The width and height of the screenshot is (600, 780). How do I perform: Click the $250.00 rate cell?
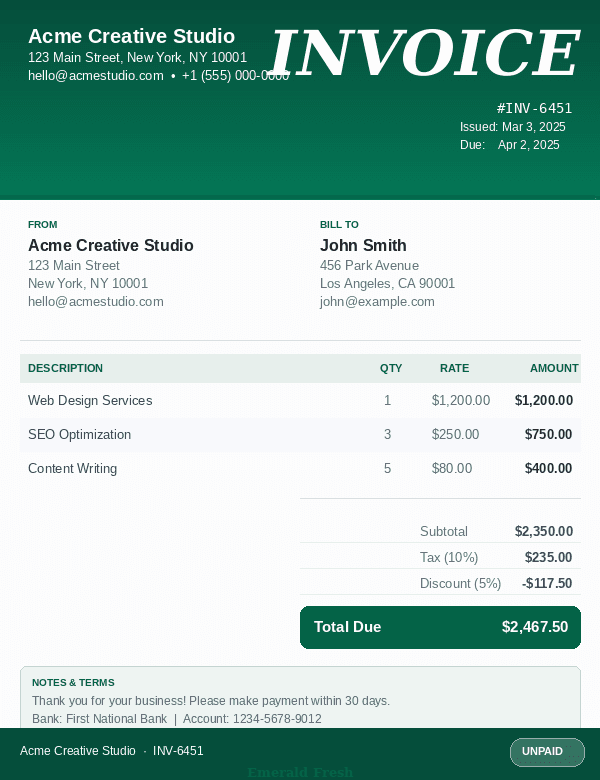(x=455, y=434)
